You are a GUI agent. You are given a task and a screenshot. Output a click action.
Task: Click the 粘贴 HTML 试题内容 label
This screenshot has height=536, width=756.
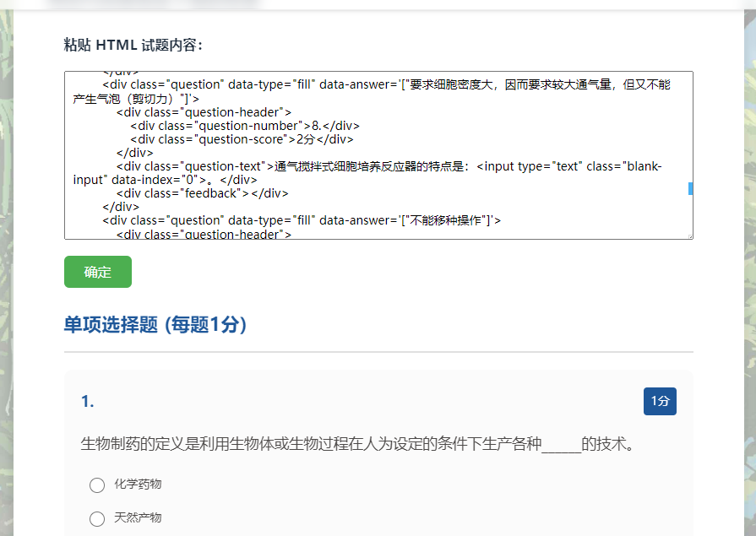tap(133, 45)
